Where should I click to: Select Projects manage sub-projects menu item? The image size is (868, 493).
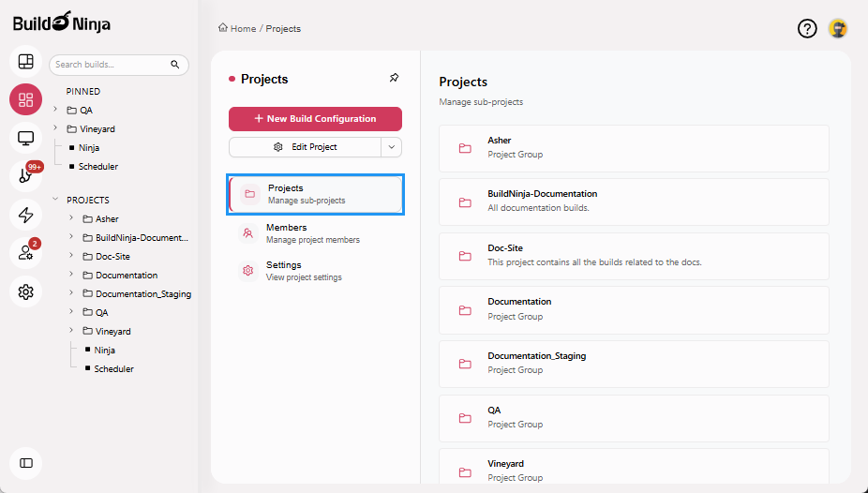pos(316,194)
